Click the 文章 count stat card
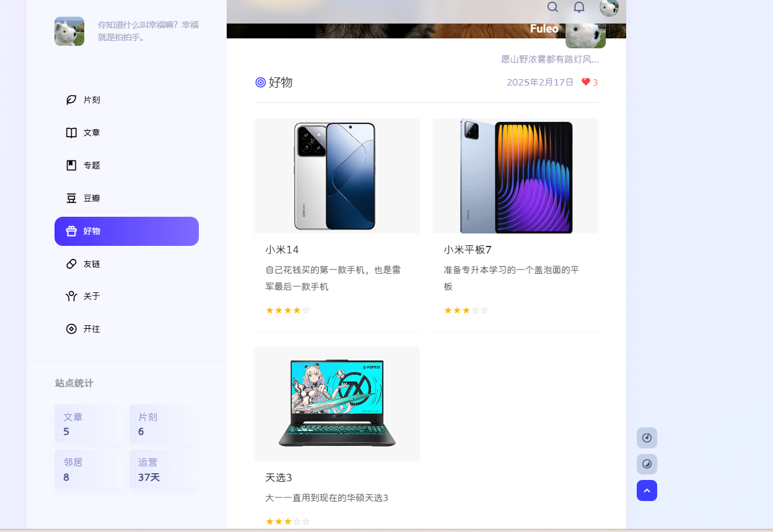773x532 pixels. click(88, 424)
